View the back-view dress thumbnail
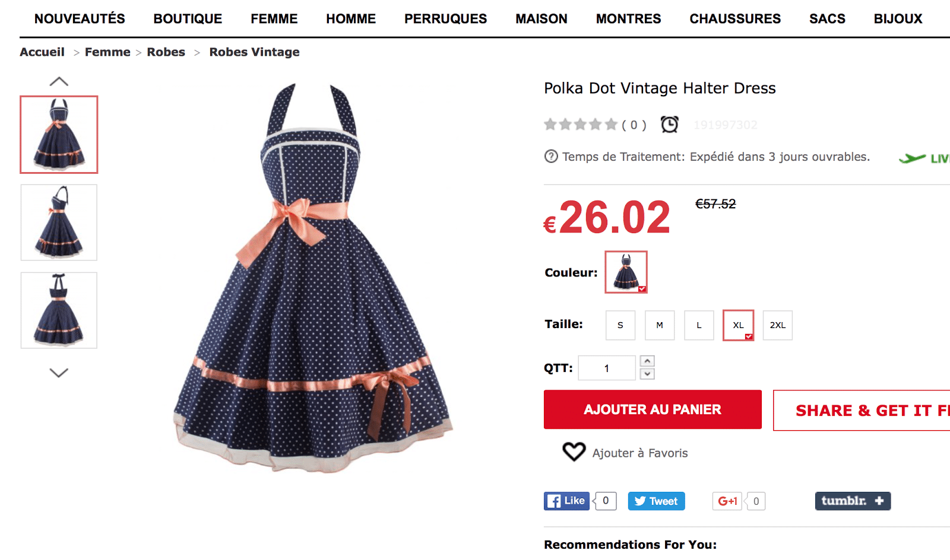Viewport: 950px width, 560px height. click(59, 310)
